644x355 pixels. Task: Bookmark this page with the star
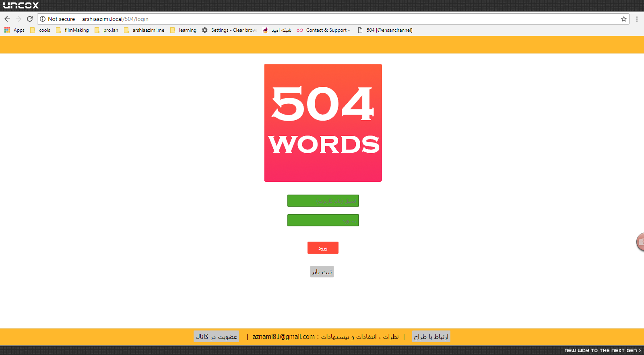(624, 19)
